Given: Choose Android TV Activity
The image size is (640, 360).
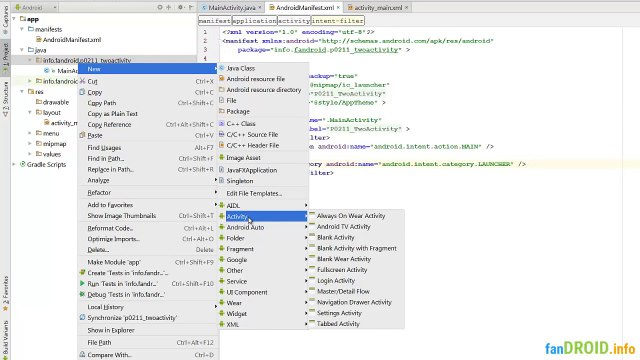Looking at the screenshot, I should coord(356,227).
